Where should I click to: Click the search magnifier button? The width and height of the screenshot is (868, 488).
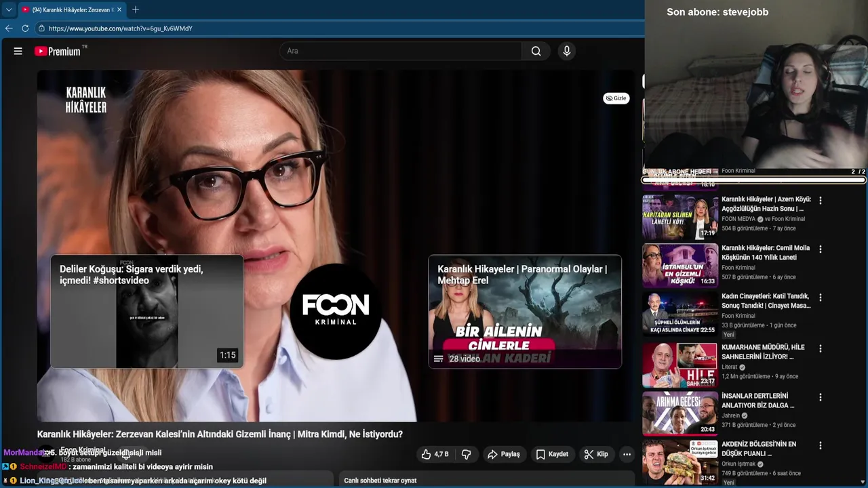[536, 51]
